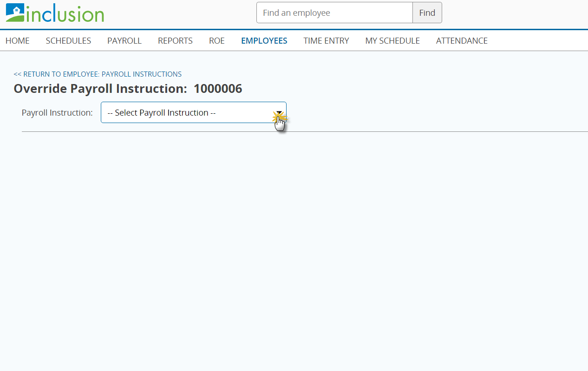
Task: Open the Select Payroll Instruction dropdown
Action: (194, 112)
